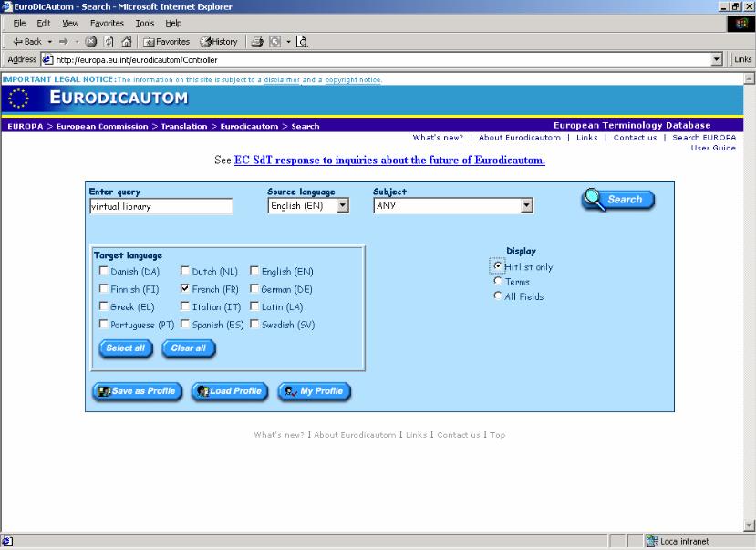Open the Favorites menu
This screenshot has height=550, width=756.
[107, 23]
